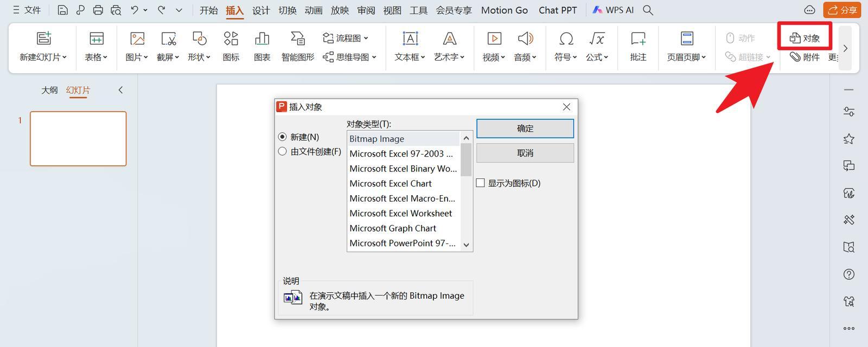Collapse the slide panel with chevron
The image size is (868, 347).
[120, 90]
